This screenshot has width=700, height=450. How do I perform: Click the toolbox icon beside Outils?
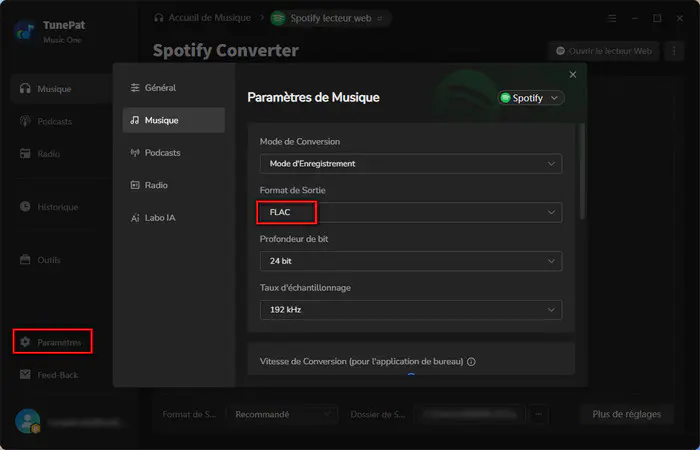point(25,259)
